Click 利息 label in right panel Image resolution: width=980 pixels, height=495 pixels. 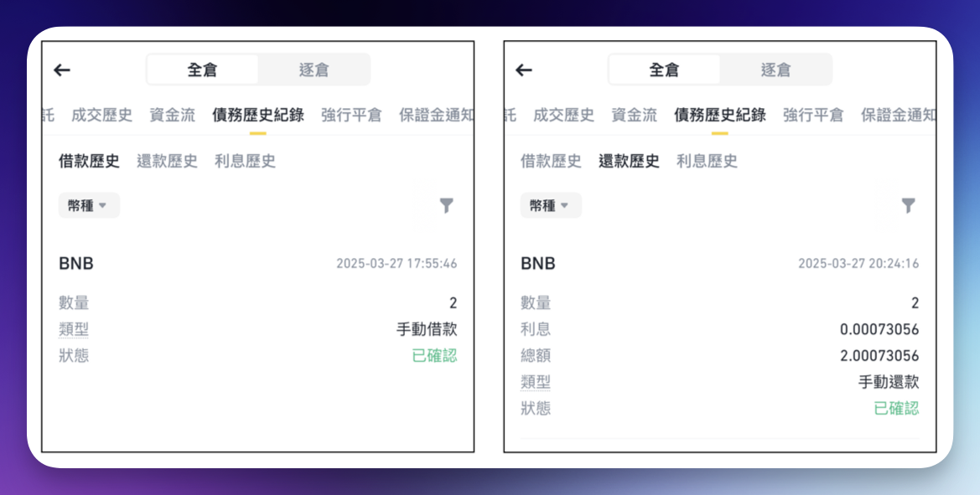tap(536, 329)
